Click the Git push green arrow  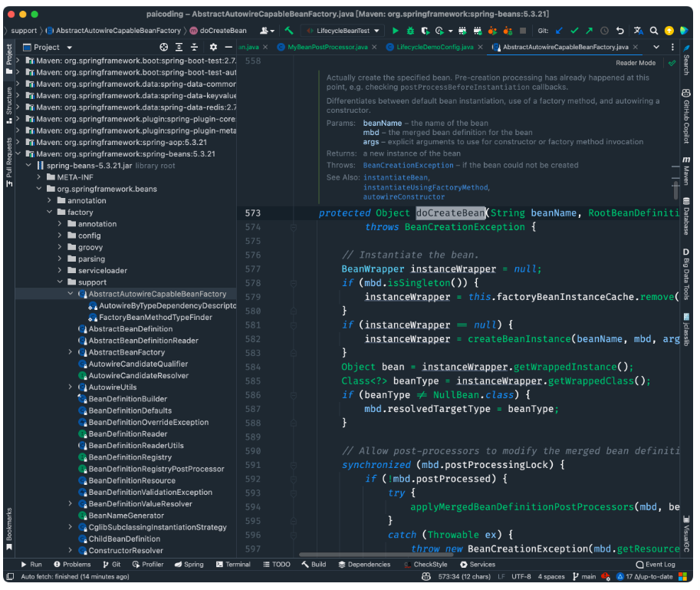click(590, 31)
